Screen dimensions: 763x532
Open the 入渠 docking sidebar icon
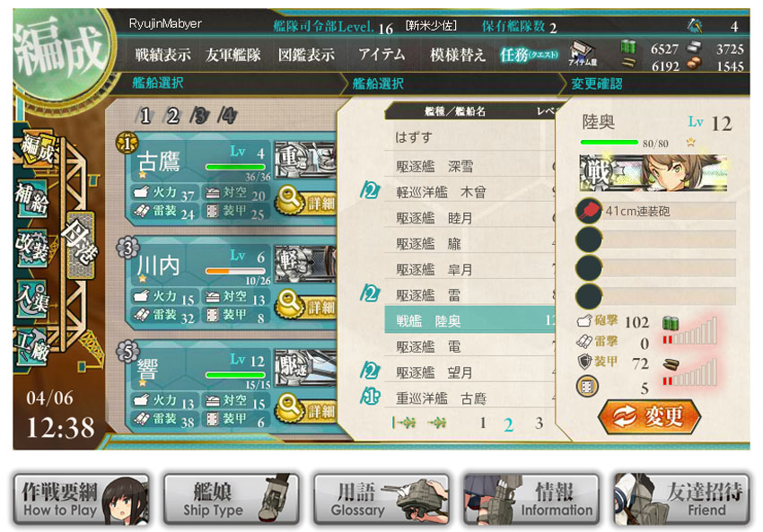coord(32,298)
